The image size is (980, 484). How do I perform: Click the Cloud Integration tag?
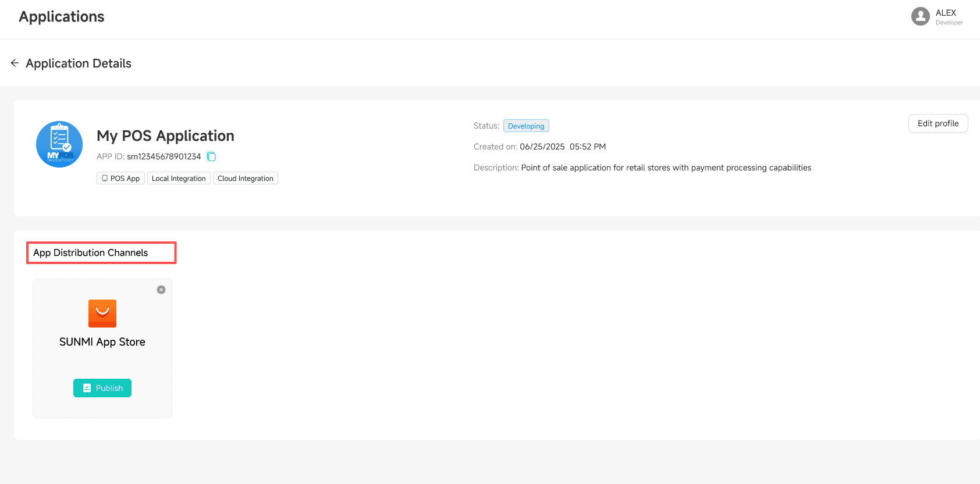(x=246, y=179)
